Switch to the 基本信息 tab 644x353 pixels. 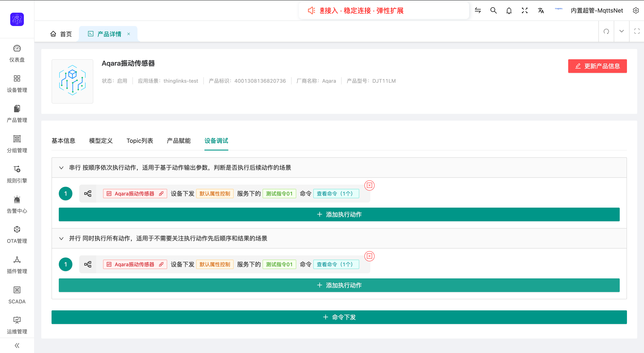pos(63,141)
